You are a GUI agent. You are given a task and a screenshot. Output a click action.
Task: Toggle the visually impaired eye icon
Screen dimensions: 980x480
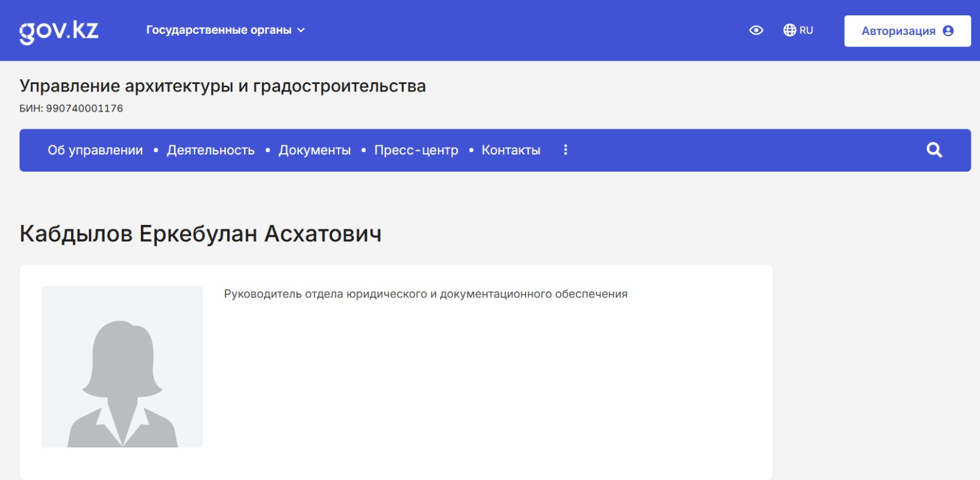pyautogui.click(x=756, y=30)
